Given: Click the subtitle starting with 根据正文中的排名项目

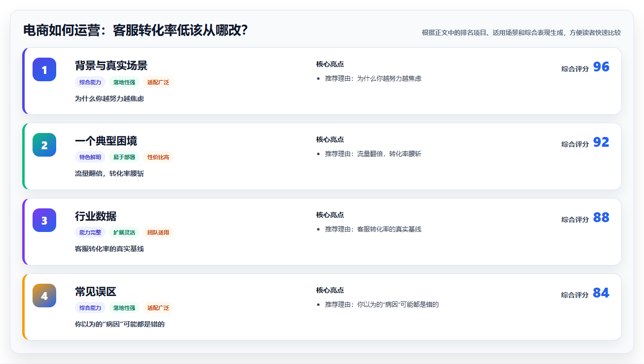Looking at the screenshot, I should pos(521,33).
